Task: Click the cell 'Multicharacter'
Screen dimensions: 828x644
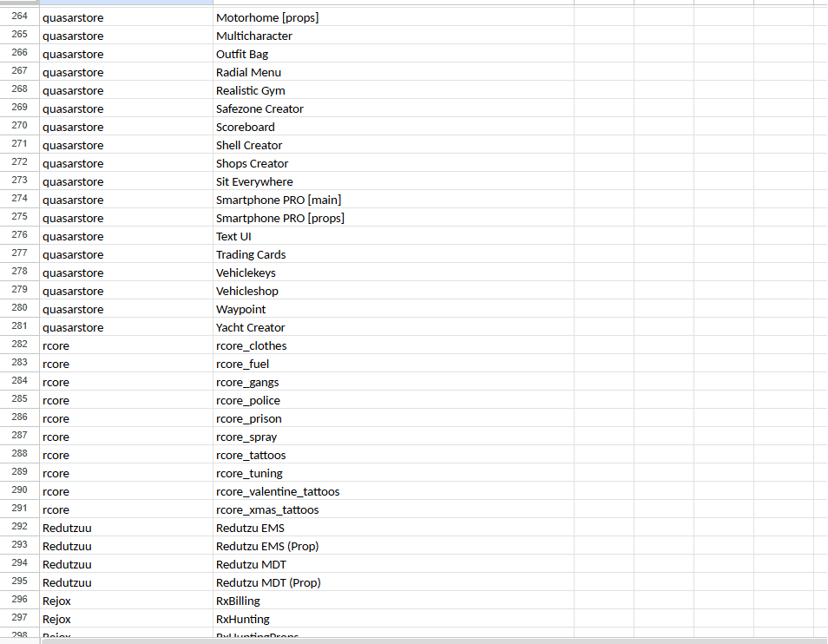Action: coord(393,36)
